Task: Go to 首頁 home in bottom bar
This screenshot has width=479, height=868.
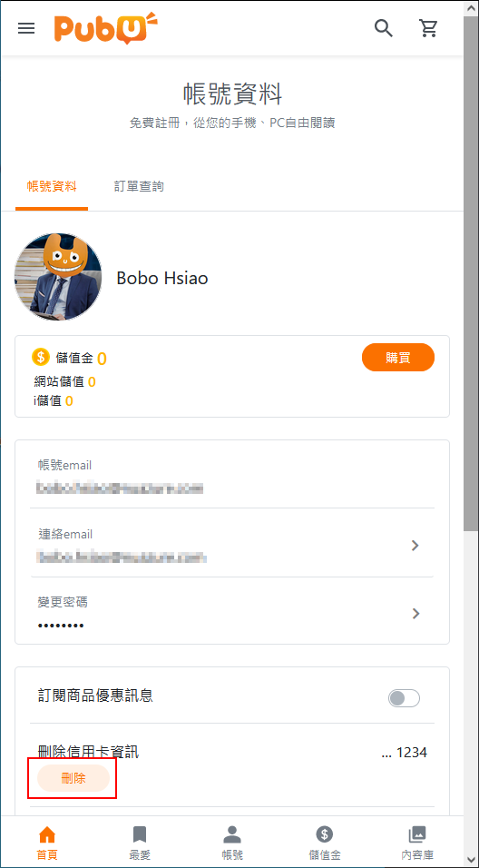Action: coord(47,843)
